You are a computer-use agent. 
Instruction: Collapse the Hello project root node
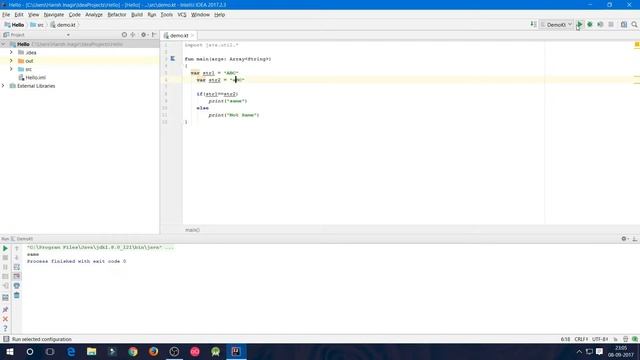(x=4, y=44)
